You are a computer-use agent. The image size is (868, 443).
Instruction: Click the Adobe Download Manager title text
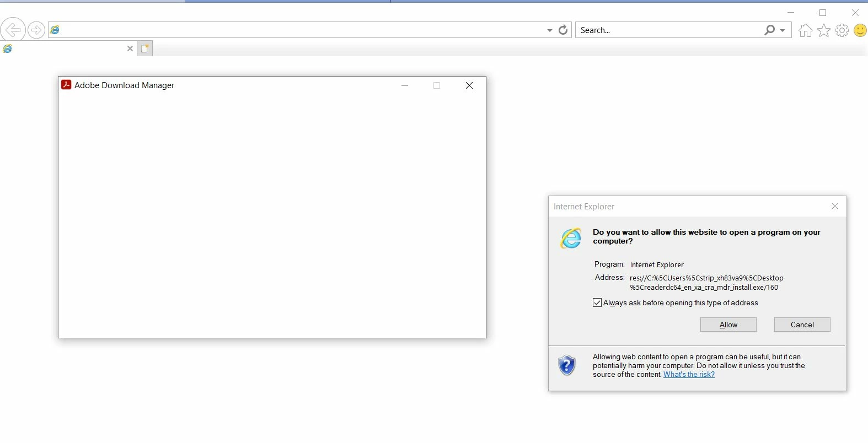125,85
